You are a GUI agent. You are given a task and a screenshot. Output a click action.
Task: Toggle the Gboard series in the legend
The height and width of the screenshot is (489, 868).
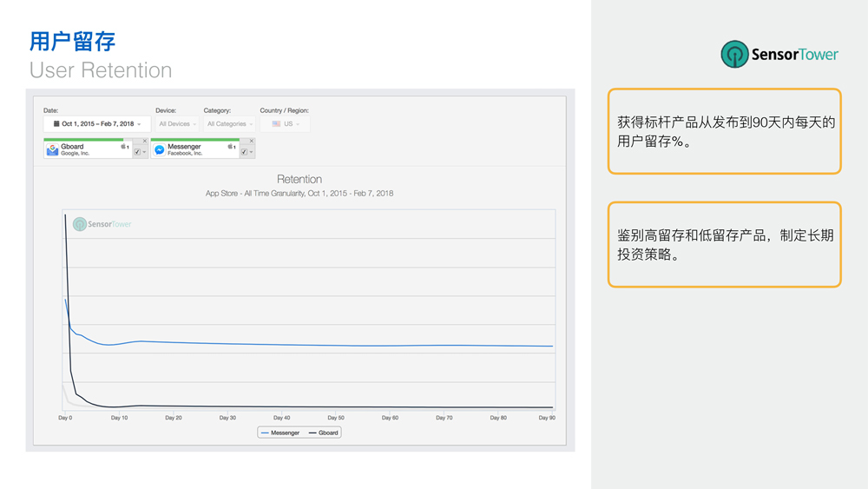(x=324, y=433)
